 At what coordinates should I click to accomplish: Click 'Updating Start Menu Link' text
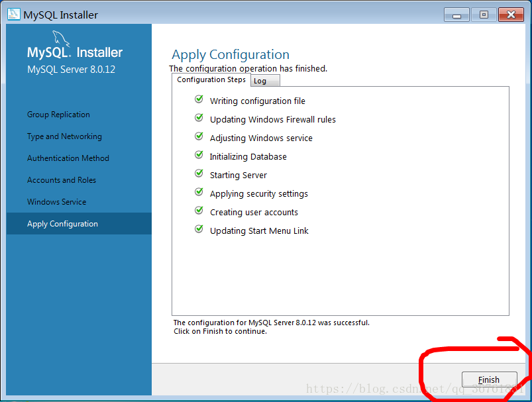click(259, 231)
